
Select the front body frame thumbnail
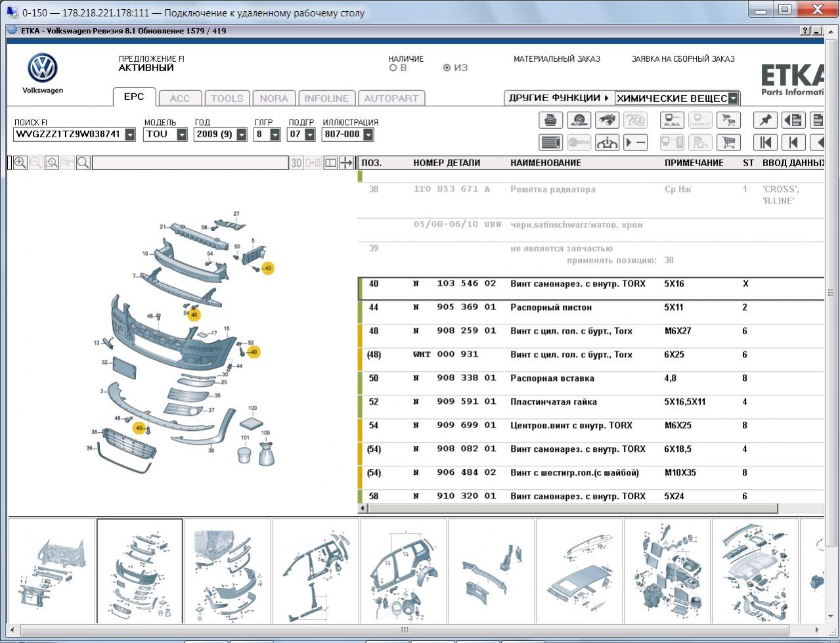(51, 570)
